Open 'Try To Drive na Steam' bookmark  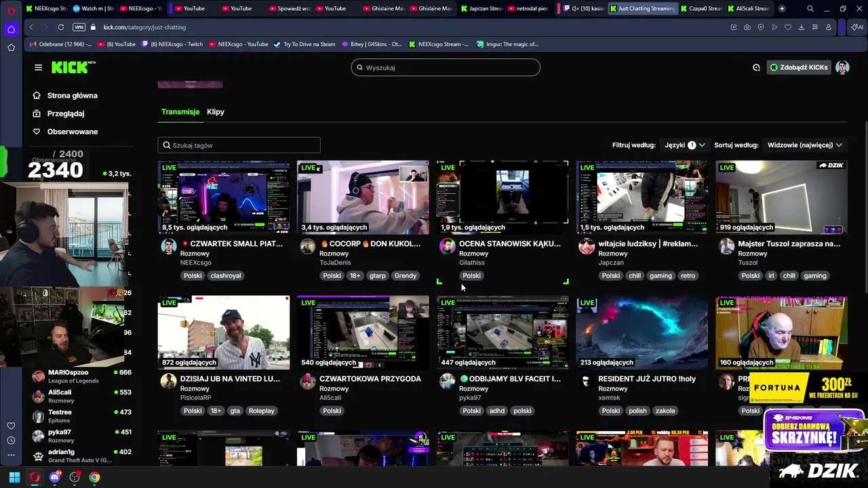pyautogui.click(x=304, y=44)
